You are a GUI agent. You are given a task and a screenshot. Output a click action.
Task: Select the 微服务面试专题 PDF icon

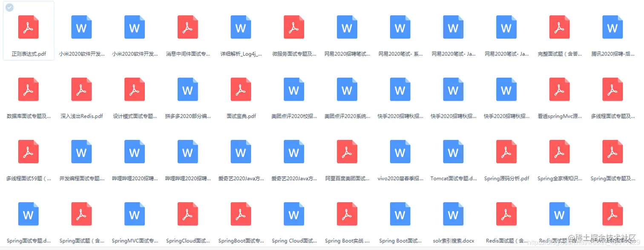293,27
